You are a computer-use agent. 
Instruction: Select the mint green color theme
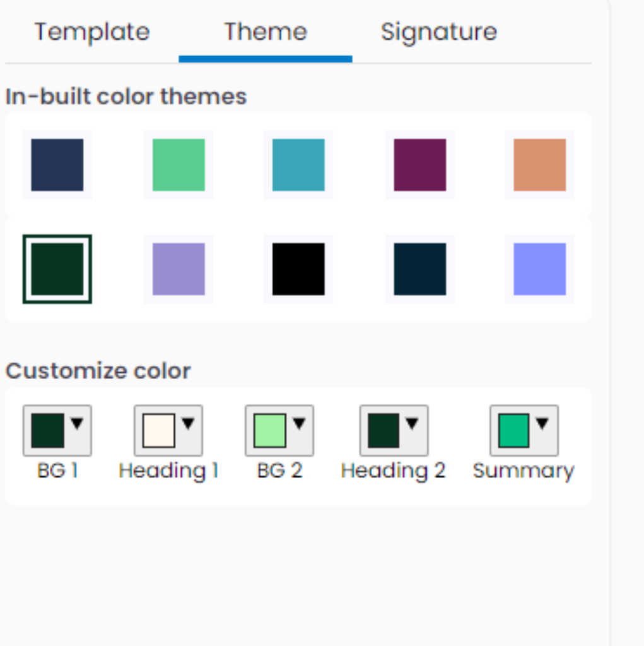(178, 165)
